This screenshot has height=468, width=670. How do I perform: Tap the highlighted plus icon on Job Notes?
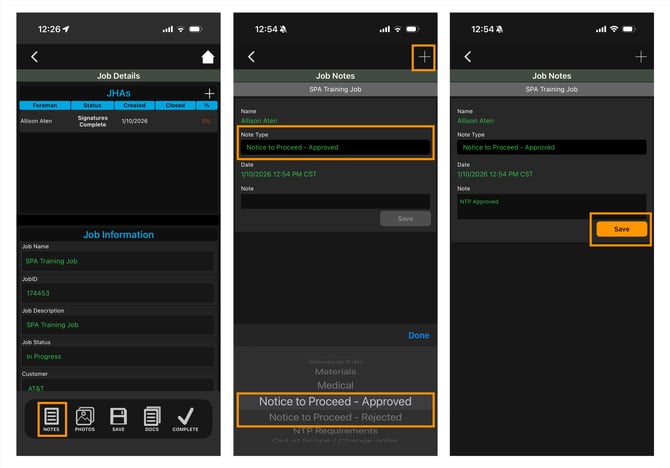(425, 57)
